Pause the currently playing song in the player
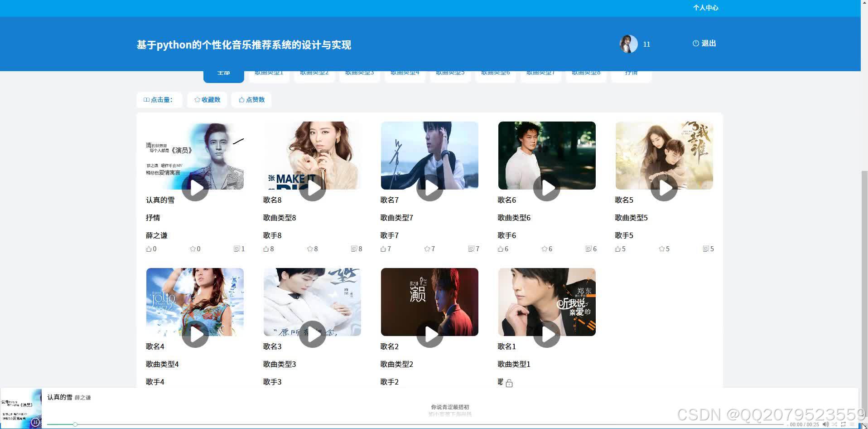This screenshot has height=429, width=868. 35,422
